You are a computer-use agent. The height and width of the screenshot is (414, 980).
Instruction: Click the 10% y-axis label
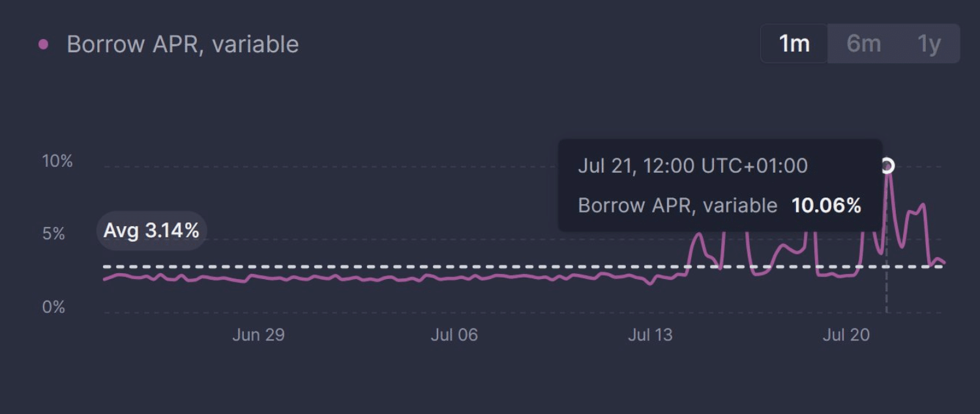pyautogui.click(x=57, y=161)
